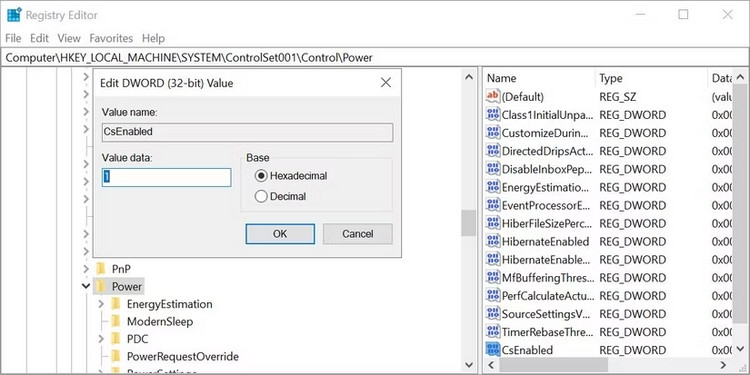Viewport: 750px width, 375px height.
Task: Click the CsEnabled DWORD value icon
Action: pos(492,350)
